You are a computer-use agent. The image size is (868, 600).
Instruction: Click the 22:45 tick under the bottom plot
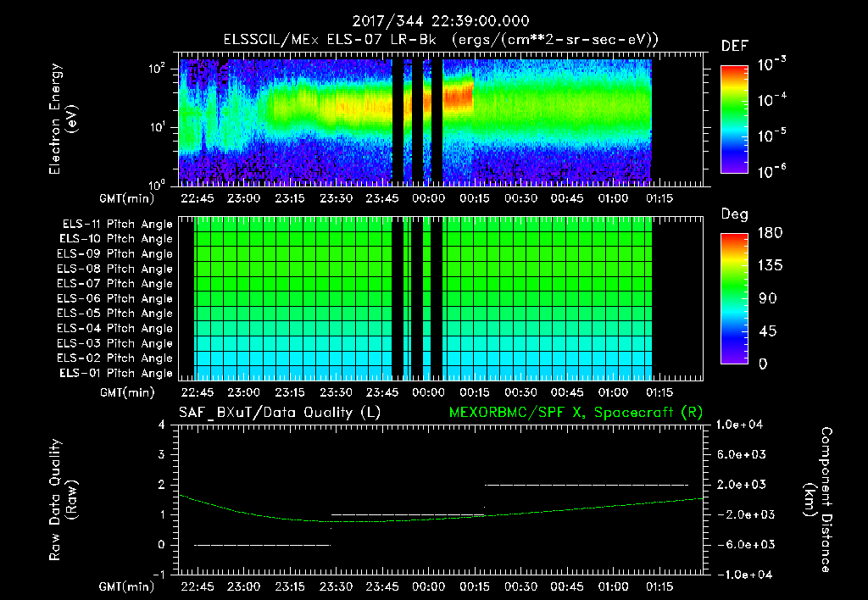click(x=197, y=586)
